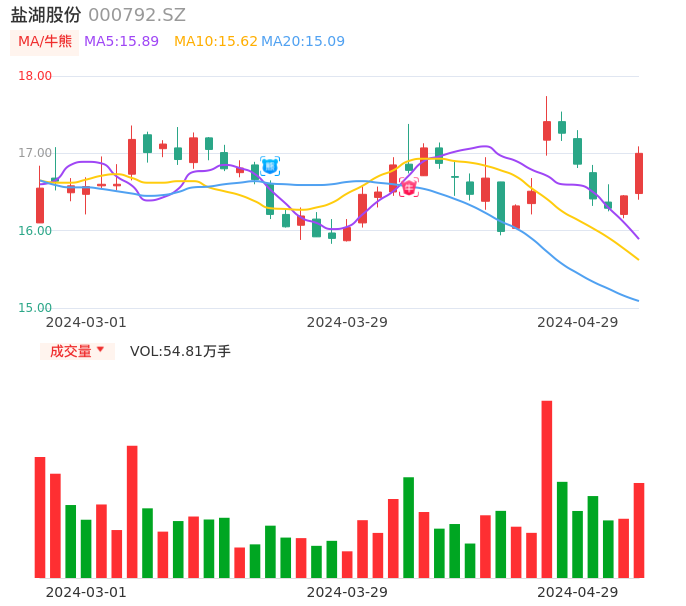Toggle the MA20 line legend
The image size is (686, 606).
click(302, 41)
